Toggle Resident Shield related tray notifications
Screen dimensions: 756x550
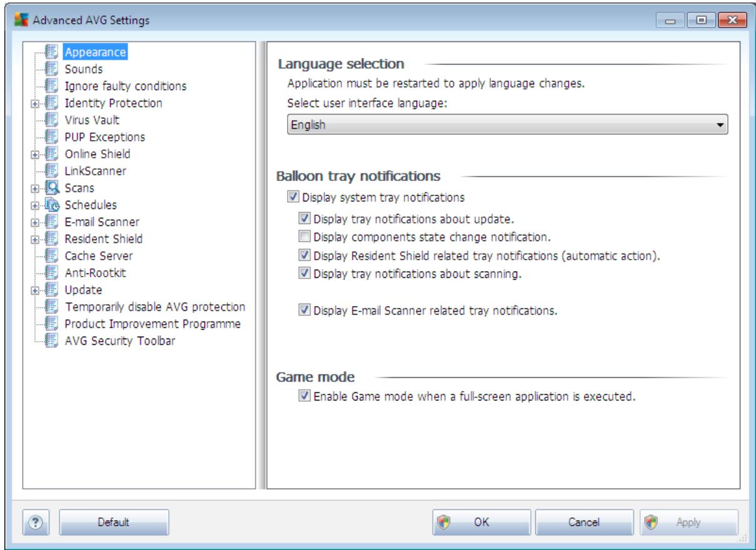[x=305, y=255]
